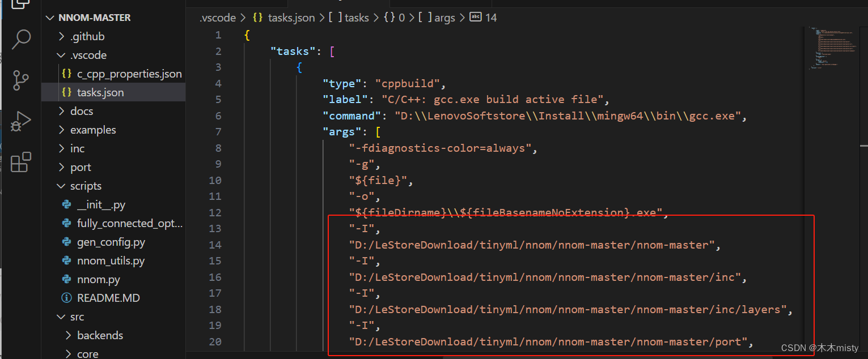Screen dimensions: 868x359
Task: Click the Python icon beside nnom_utils.py
Action: pyautogui.click(x=66, y=260)
